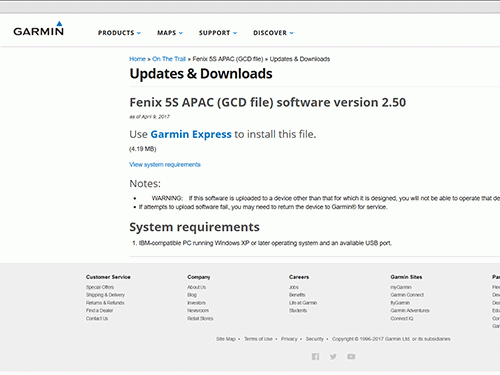The width and height of the screenshot is (500, 375).
Task: Click the WARNING note about uploading software
Action: click(x=326, y=198)
